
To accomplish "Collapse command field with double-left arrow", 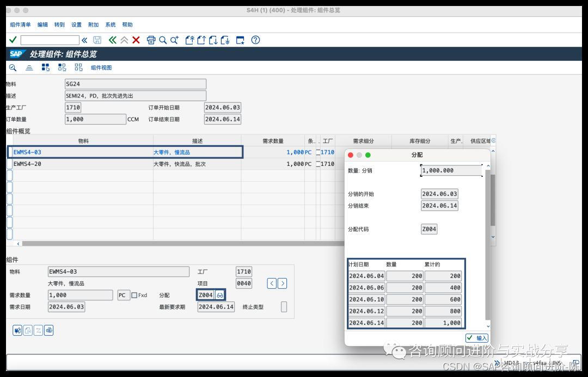I will tap(84, 40).
